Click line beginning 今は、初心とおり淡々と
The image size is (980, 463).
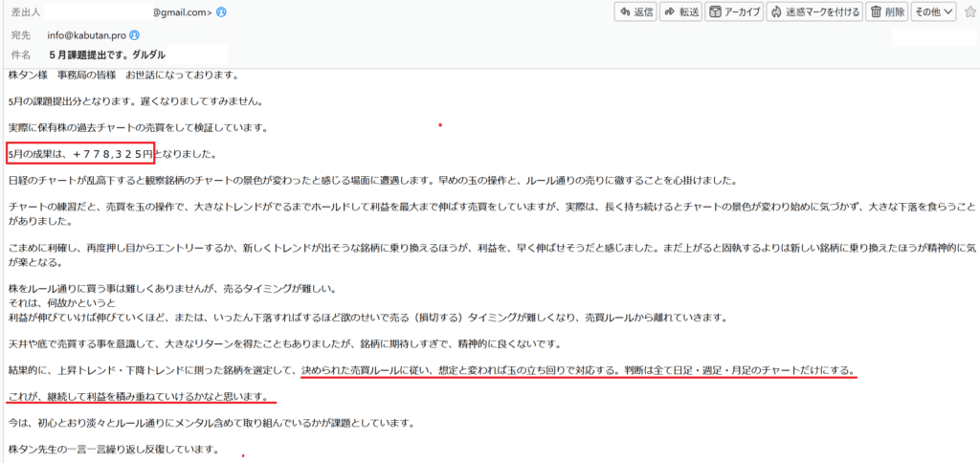[212, 423]
